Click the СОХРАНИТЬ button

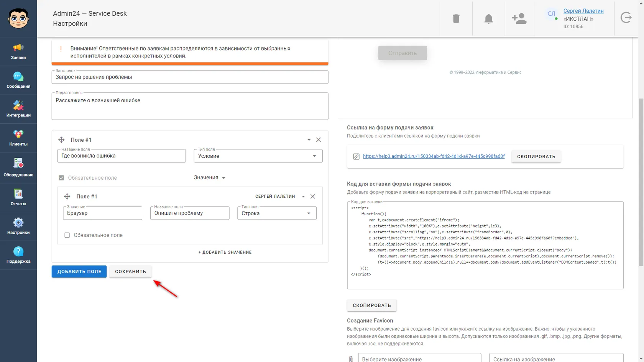coord(130,272)
